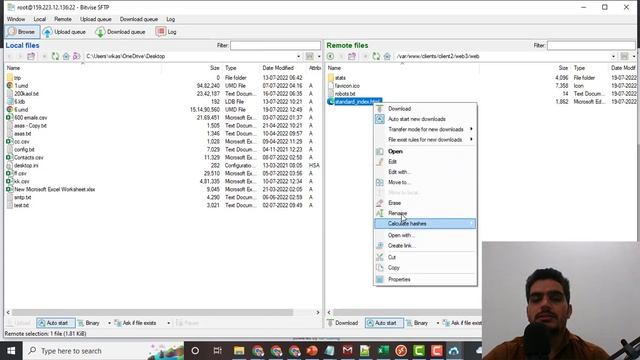This screenshot has height=360, width=640.
Task: Expand Transfer mode for new downloads submenu
Action: (x=425, y=129)
